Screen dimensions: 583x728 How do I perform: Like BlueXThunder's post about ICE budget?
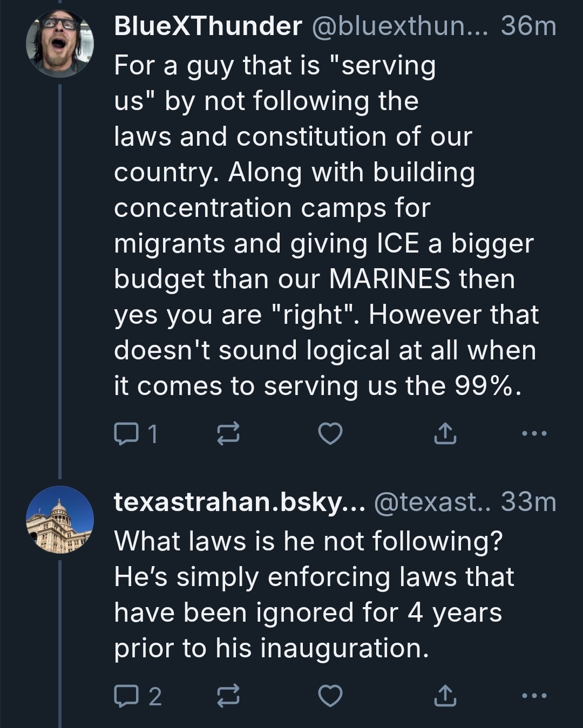click(330, 433)
